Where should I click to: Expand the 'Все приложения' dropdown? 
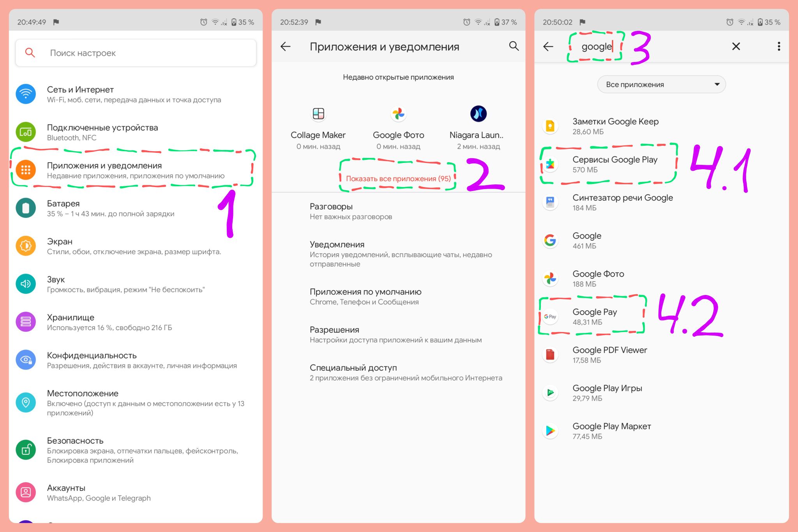(661, 85)
